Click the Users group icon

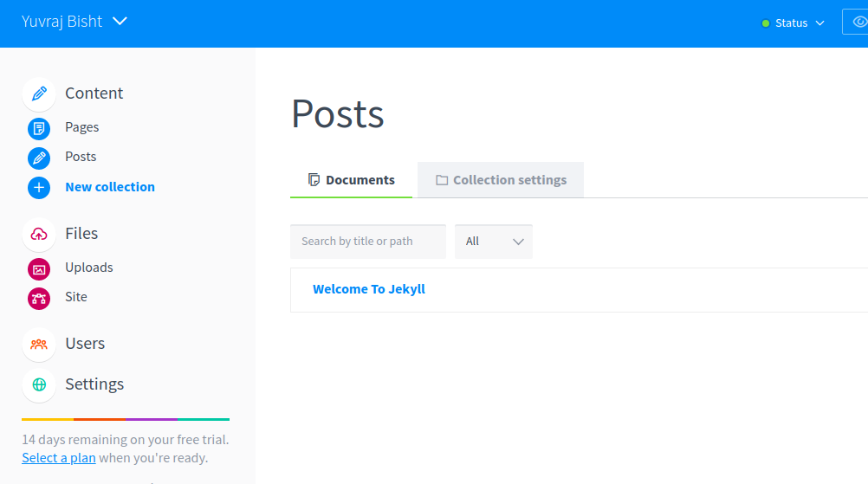pos(39,344)
